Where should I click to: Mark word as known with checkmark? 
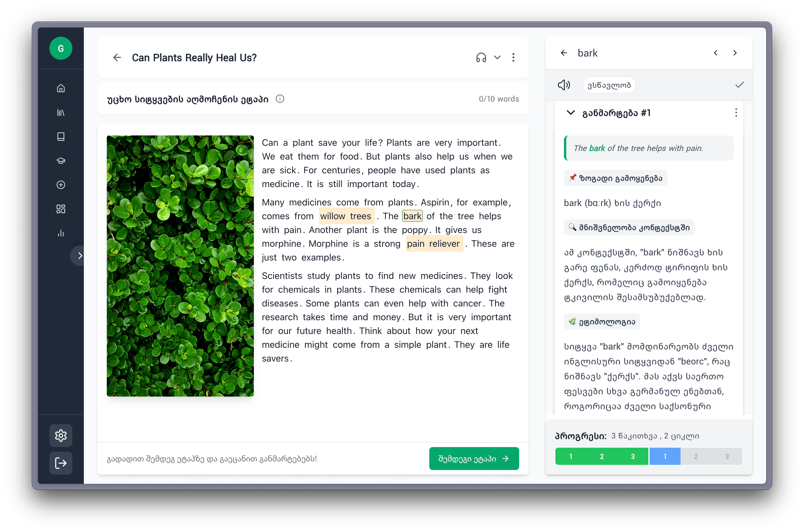739,85
